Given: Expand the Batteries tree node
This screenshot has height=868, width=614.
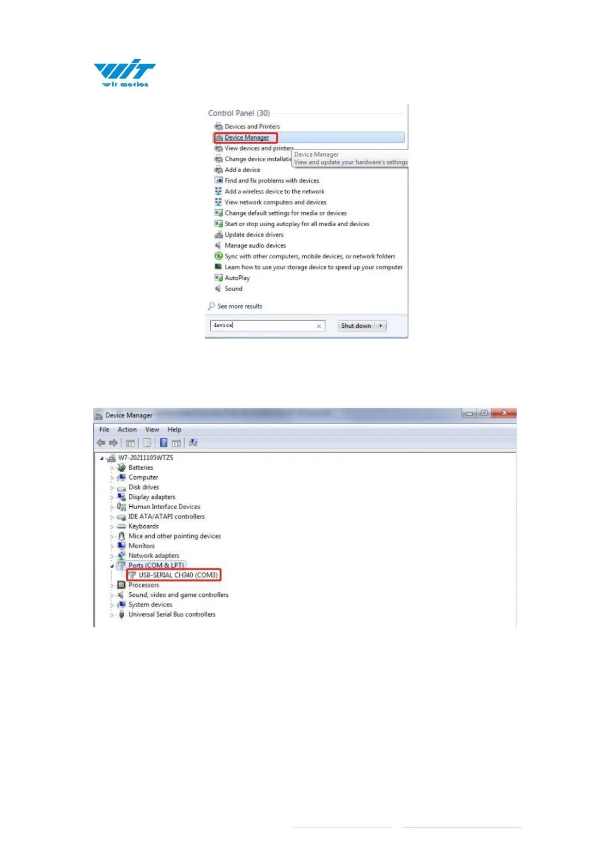Looking at the screenshot, I should click(112, 468).
